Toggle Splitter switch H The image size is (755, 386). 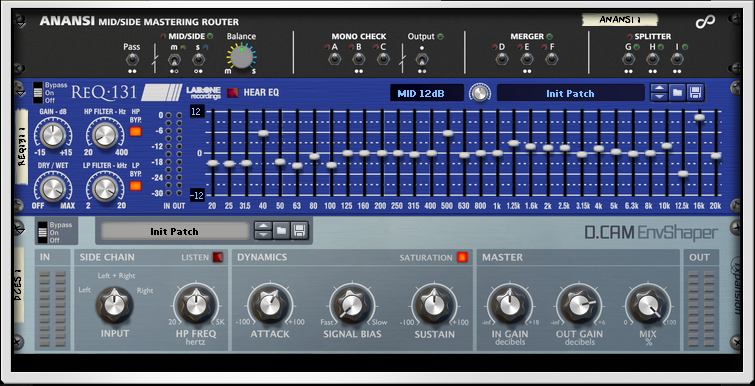652,59
